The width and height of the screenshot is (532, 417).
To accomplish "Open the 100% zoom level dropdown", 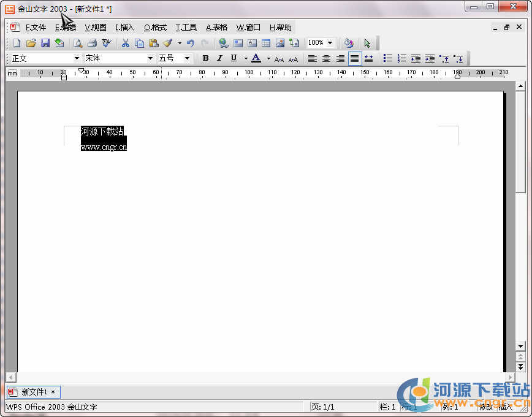I will tap(330, 43).
